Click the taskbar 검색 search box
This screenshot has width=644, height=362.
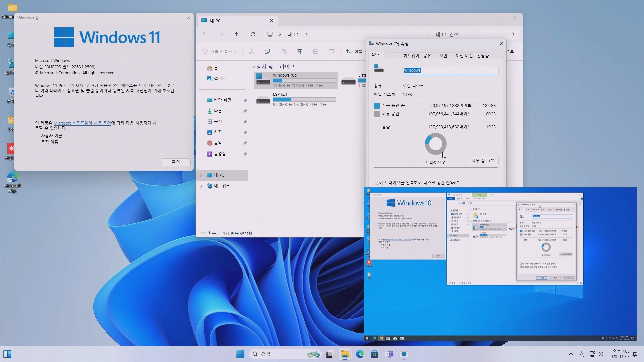[x=285, y=354]
